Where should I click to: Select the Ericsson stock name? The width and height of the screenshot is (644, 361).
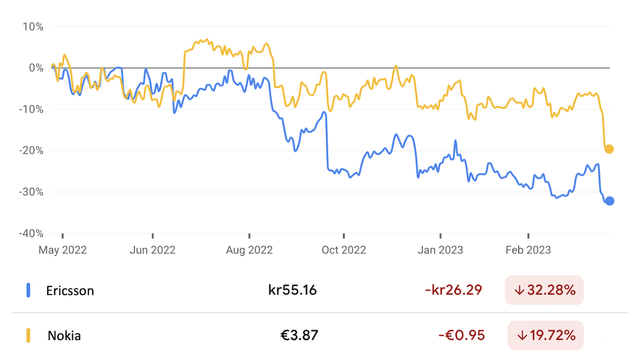point(70,291)
